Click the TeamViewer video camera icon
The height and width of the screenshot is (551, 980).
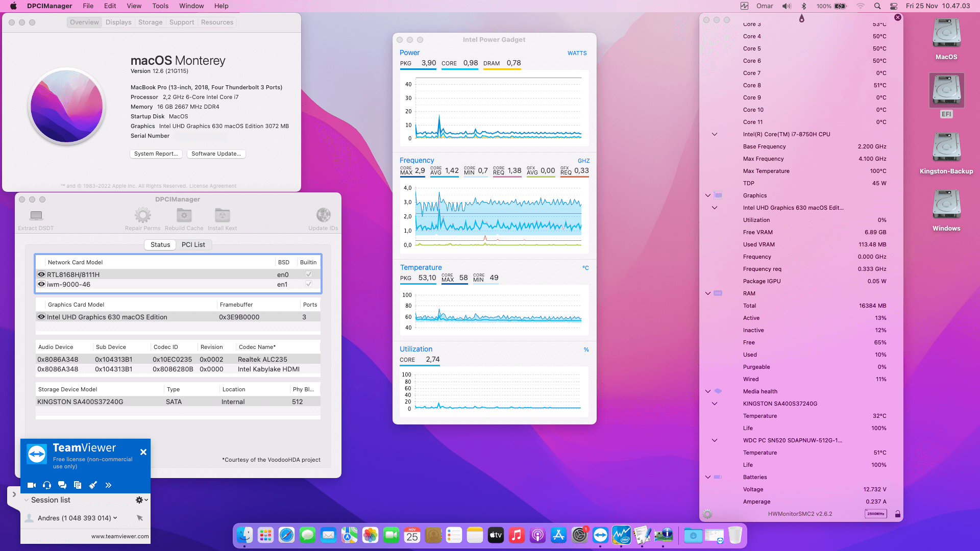tap(32, 485)
